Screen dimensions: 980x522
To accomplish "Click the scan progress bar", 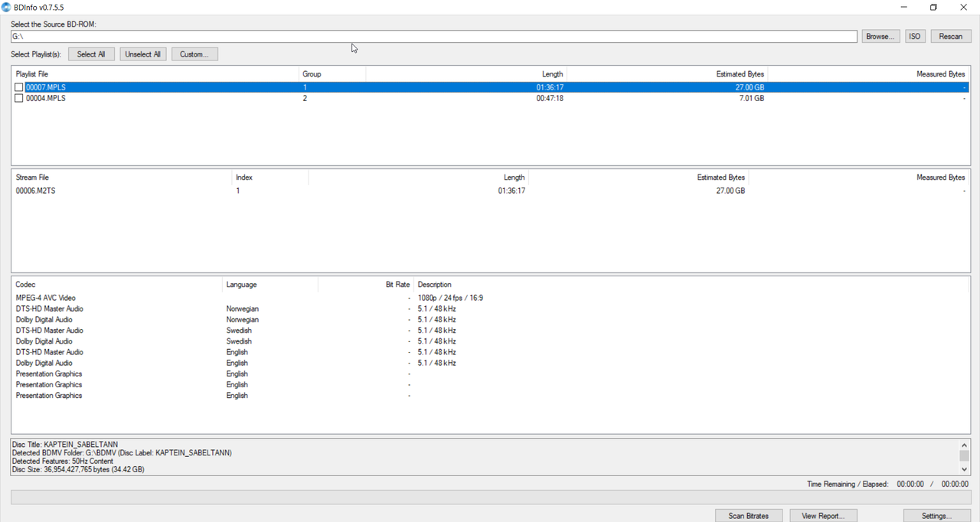I will click(x=490, y=498).
